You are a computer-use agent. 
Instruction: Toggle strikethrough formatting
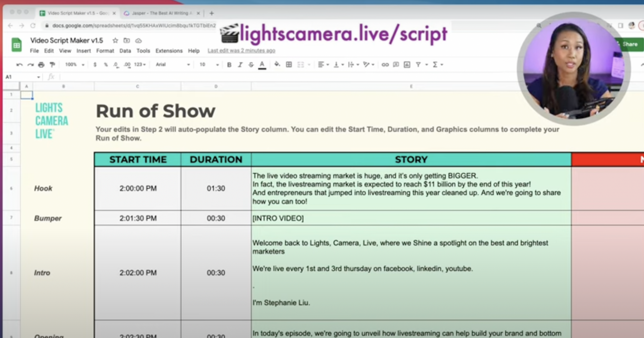click(251, 64)
